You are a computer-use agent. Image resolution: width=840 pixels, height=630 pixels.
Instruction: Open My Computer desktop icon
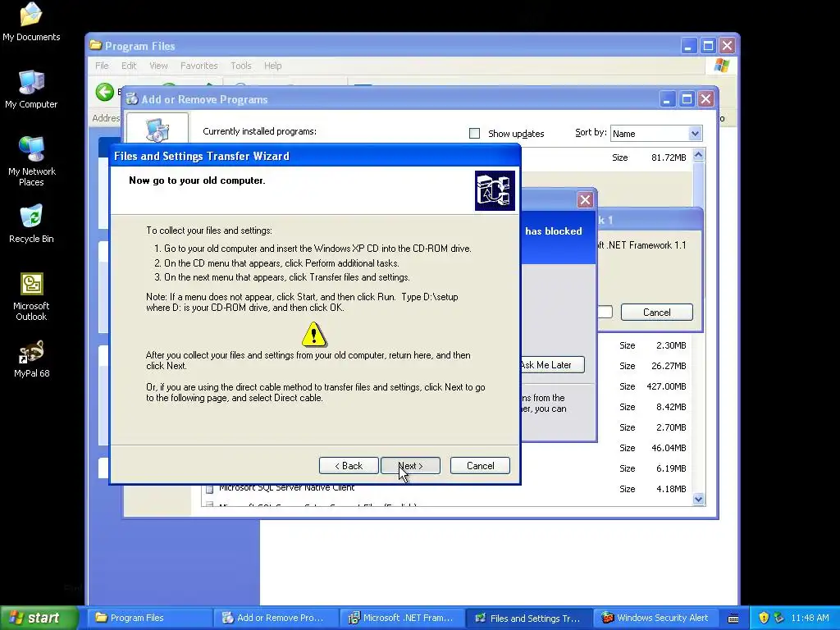[x=31, y=89]
